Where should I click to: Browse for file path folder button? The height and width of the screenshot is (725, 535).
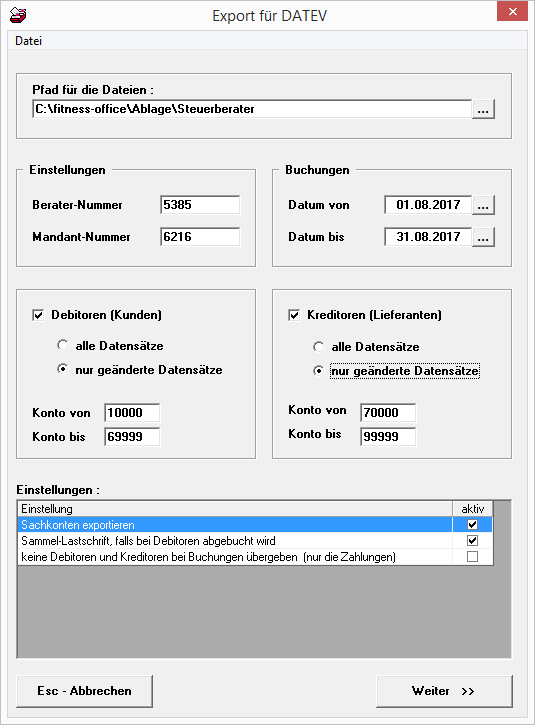pyautogui.click(x=483, y=110)
